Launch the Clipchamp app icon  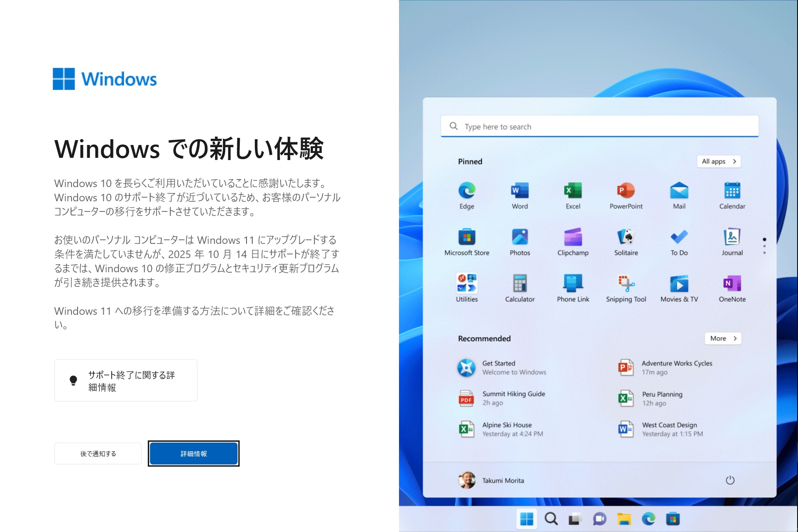coord(573,237)
